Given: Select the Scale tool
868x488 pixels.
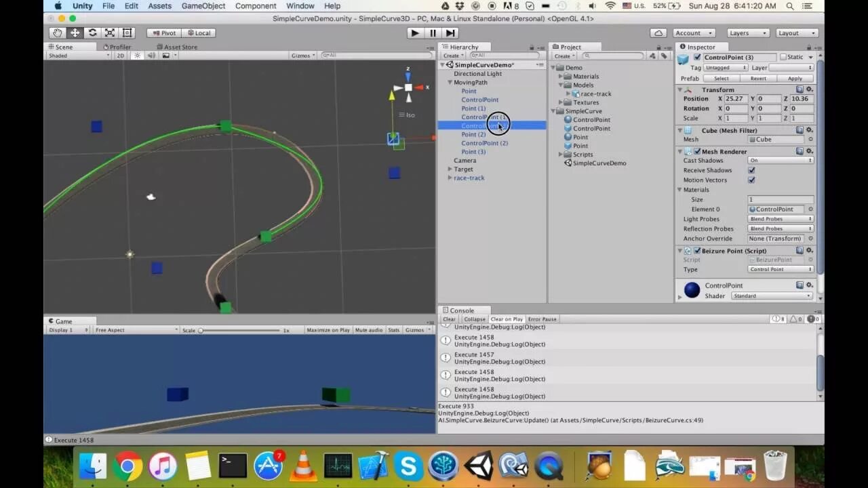Looking at the screenshot, I should [x=110, y=33].
